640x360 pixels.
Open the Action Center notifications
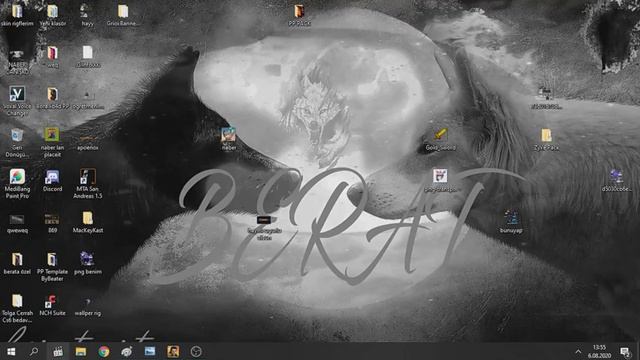625,351
